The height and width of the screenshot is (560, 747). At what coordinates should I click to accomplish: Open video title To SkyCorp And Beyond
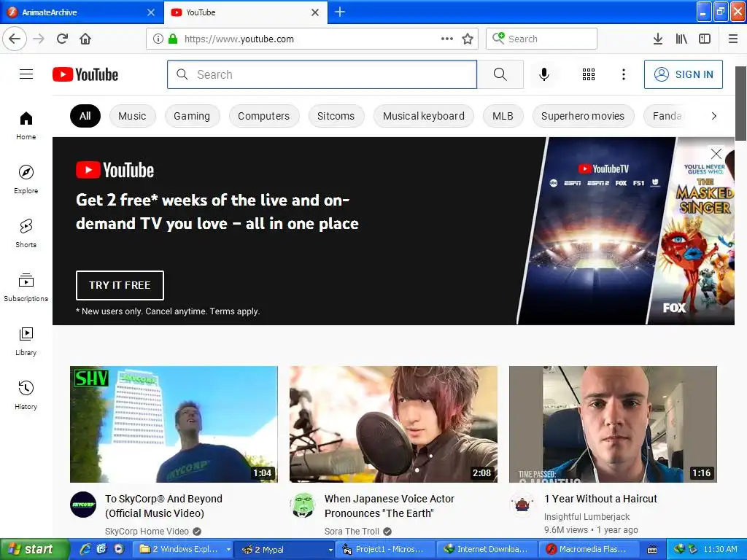pos(163,506)
